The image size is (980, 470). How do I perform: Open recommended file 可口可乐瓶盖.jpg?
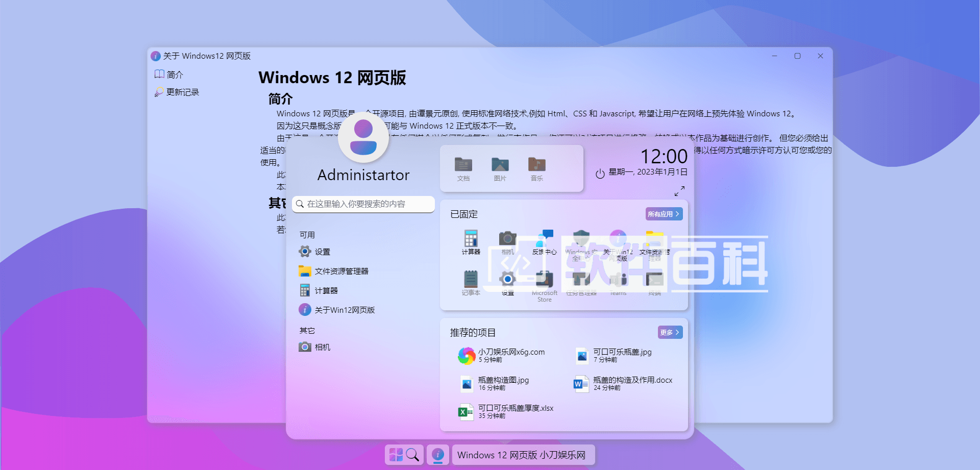pos(614,355)
